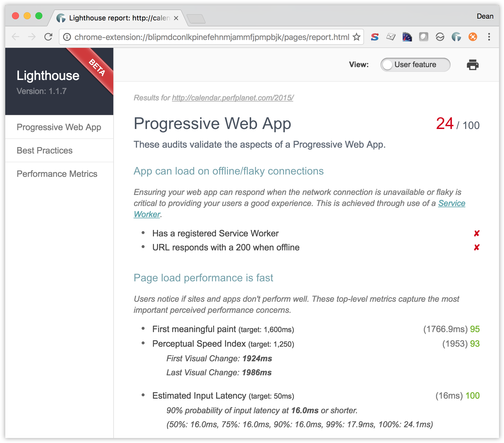Click the 'Last Visual Change: 1986ms' line
This screenshot has width=504, height=443.
pos(219,373)
